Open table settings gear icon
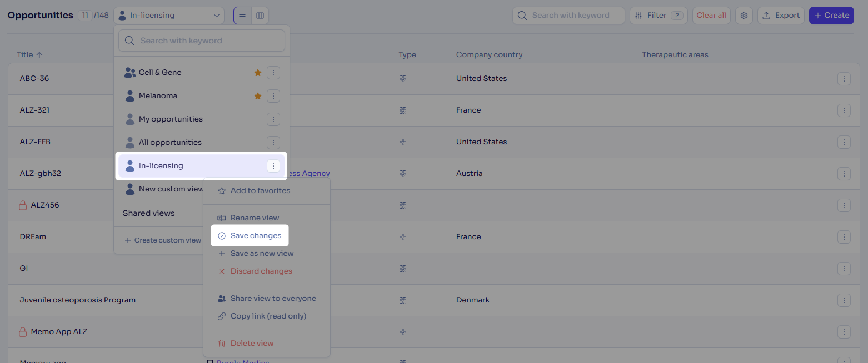The width and height of the screenshot is (868, 363). tap(744, 16)
